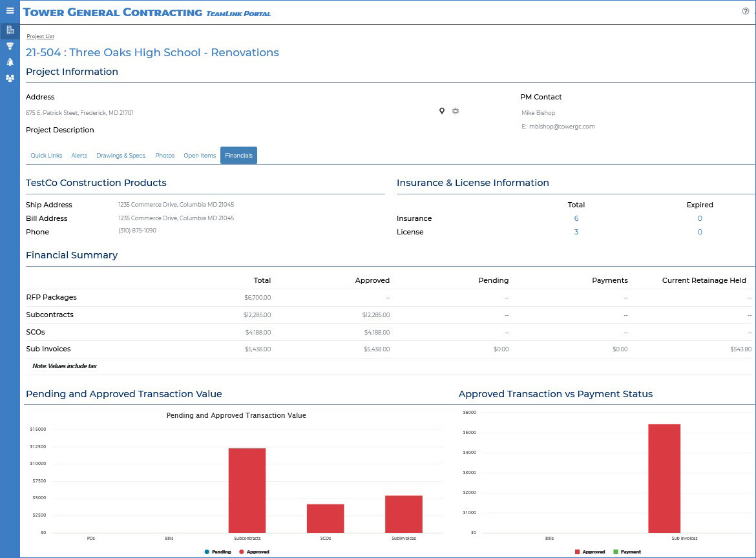Open the alerts bell icon in sidebar

(x=10, y=62)
